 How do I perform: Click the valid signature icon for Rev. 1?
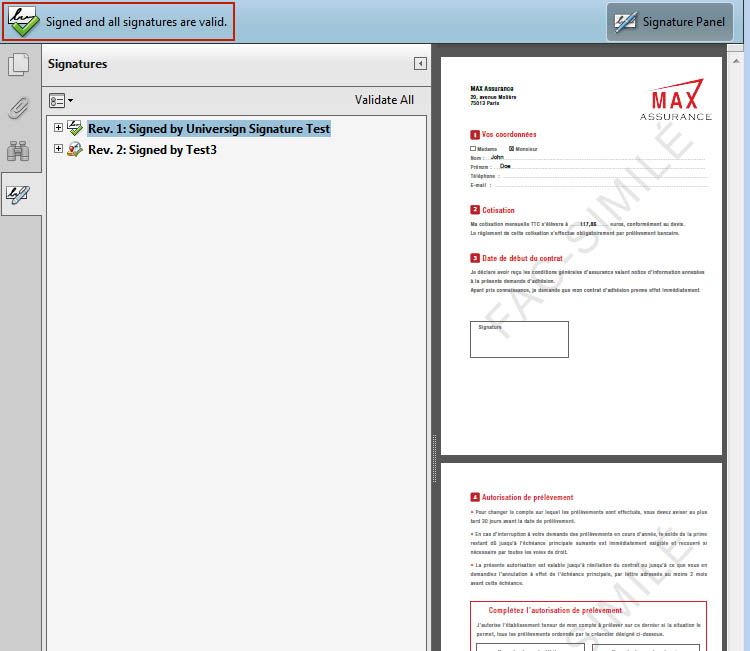(75, 128)
